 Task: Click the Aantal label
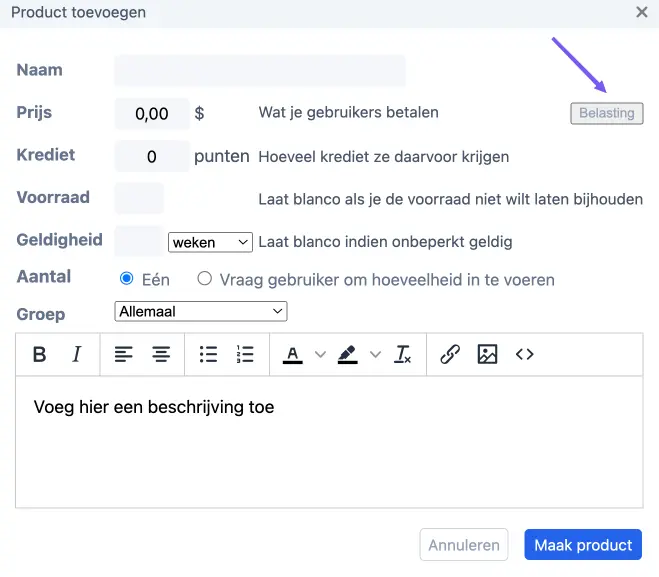coord(44,277)
